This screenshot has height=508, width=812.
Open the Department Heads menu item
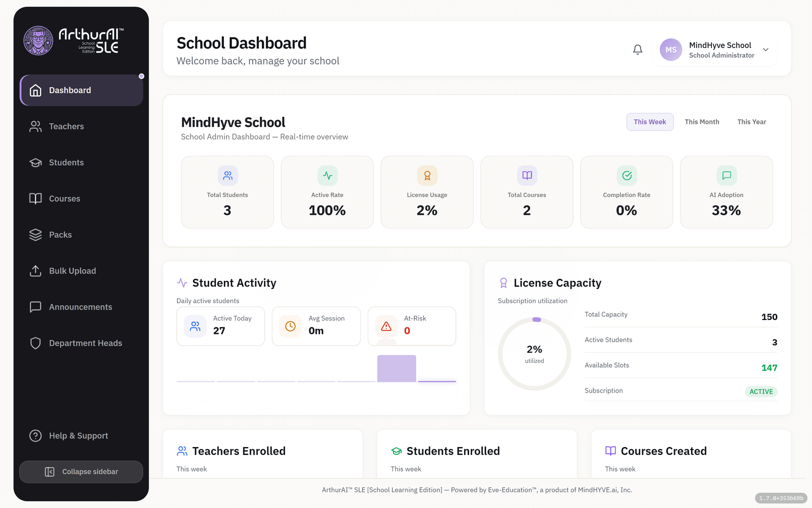pos(81,343)
